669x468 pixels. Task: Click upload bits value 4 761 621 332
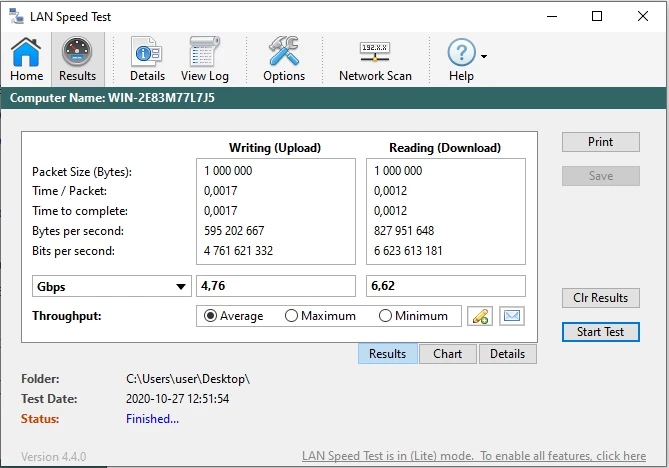pyautogui.click(x=239, y=251)
